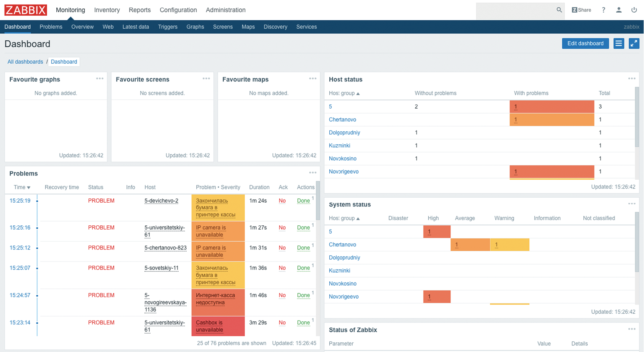Open the Cashbox is unavailable problem
The image size is (644, 352).
click(209, 326)
